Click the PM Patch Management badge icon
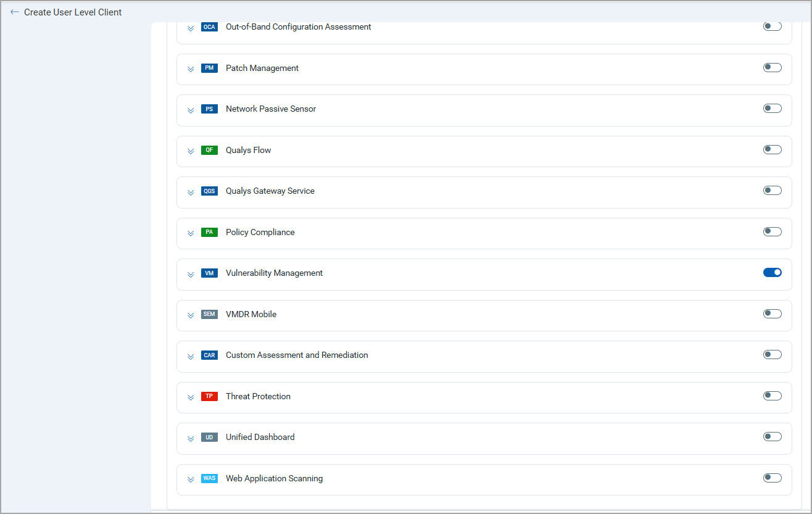The height and width of the screenshot is (514, 812). tap(209, 68)
